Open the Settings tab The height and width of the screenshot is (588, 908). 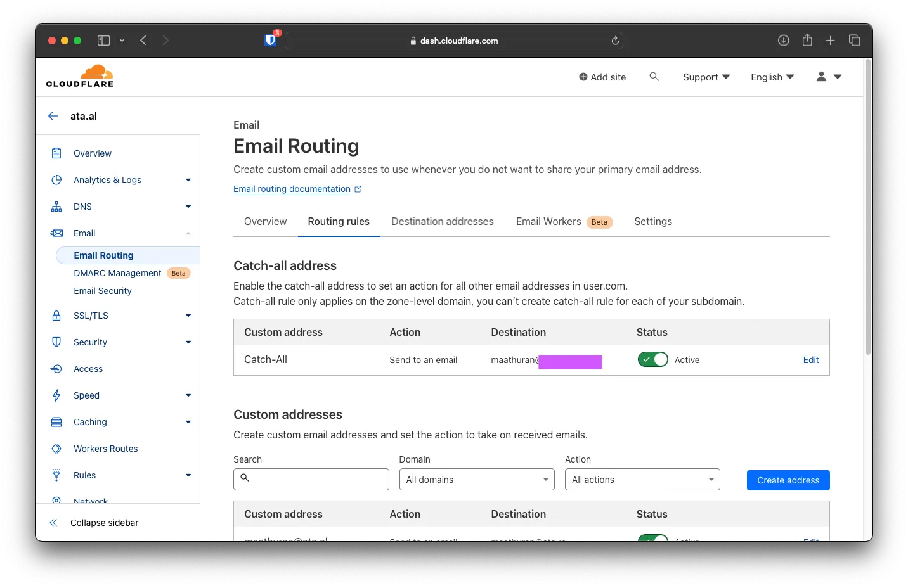653,221
